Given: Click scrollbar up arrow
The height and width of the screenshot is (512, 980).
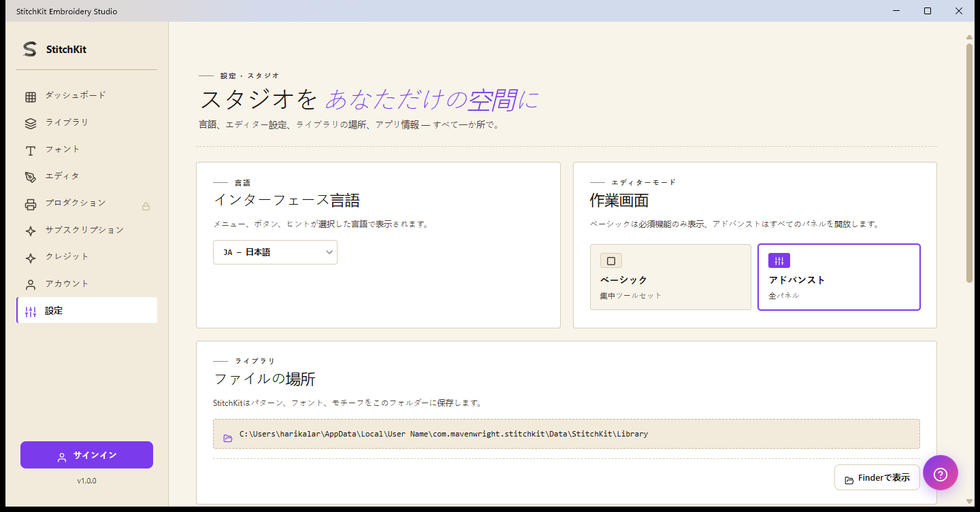Looking at the screenshot, I should click(969, 37).
